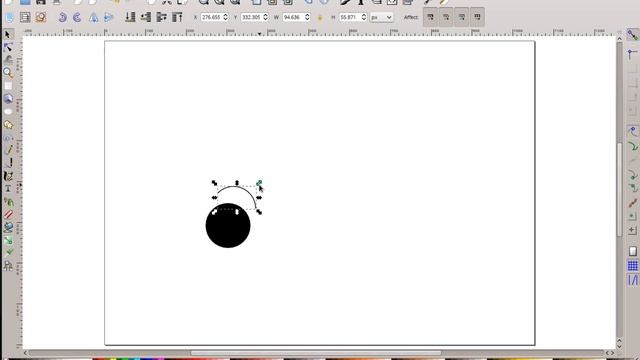Flip selection horizontally
This screenshot has height=360, width=640.
tap(93, 17)
